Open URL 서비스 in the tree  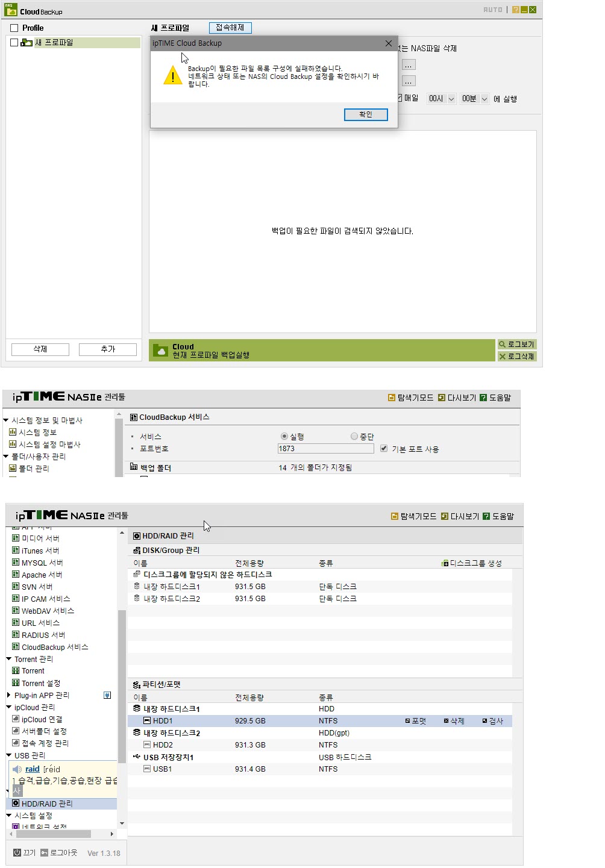[36, 623]
